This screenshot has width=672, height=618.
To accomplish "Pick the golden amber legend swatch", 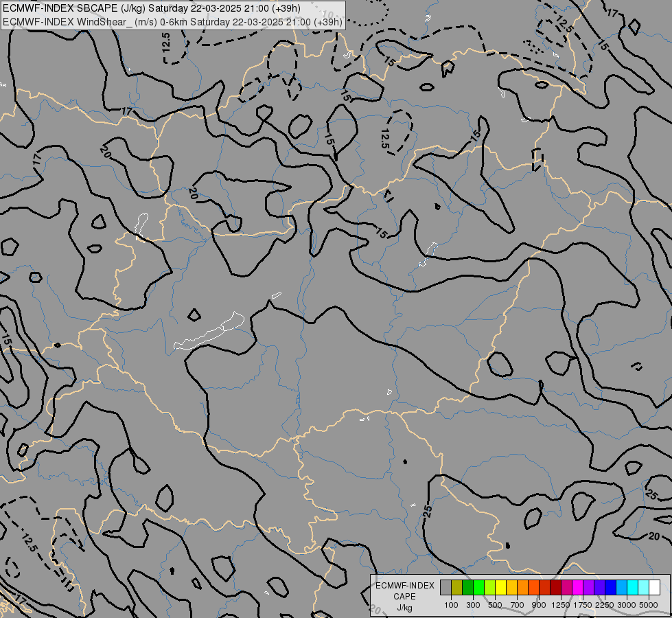I will coord(511,588).
